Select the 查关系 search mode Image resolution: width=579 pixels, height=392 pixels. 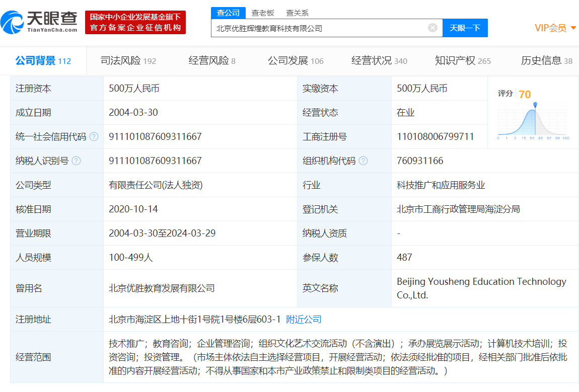click(x=297, y=13)
